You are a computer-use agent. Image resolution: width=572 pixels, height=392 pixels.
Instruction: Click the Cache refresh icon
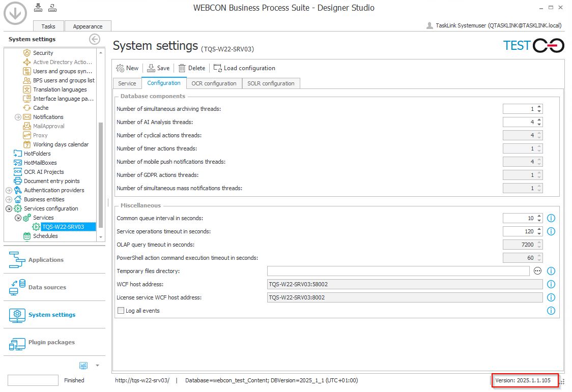[x=27, y=107]
